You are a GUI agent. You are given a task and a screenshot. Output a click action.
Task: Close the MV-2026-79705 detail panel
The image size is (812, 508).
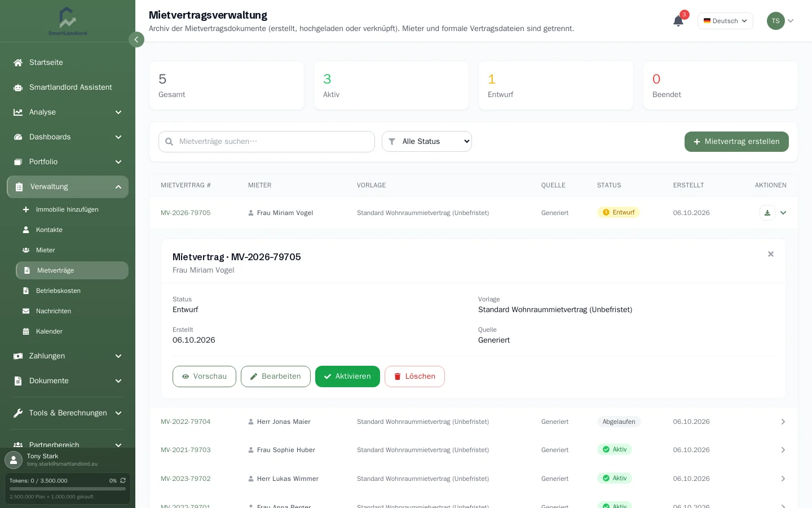coord(771,254)
